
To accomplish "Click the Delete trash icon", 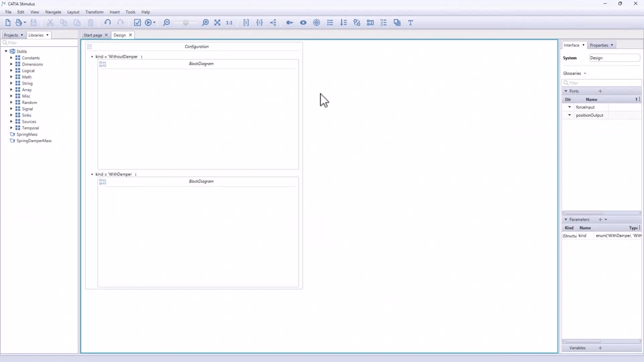I will tap(91, 23).
